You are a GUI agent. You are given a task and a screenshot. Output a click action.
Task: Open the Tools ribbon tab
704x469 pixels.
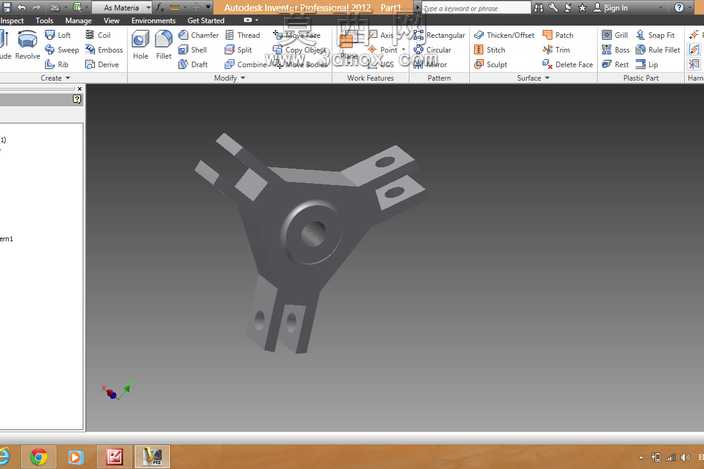pos(44,21)
